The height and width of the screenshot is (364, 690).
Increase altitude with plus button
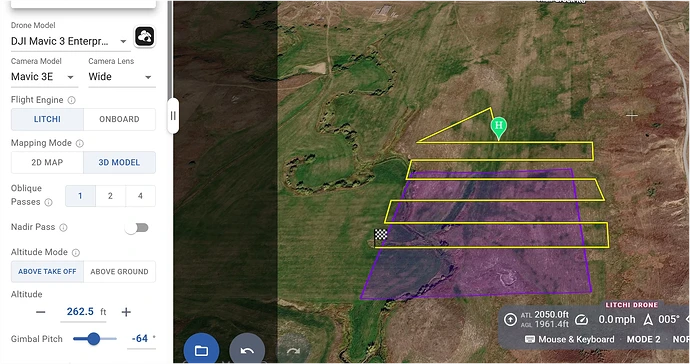126,312
